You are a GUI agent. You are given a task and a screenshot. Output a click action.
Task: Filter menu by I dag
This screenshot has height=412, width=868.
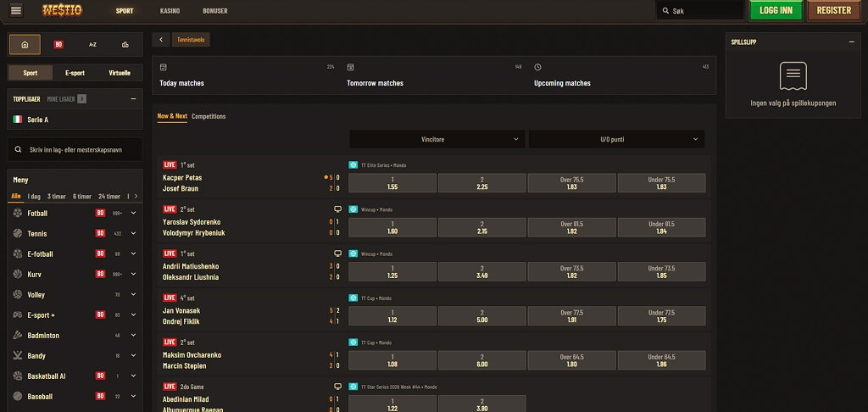[x=34, y=196]
